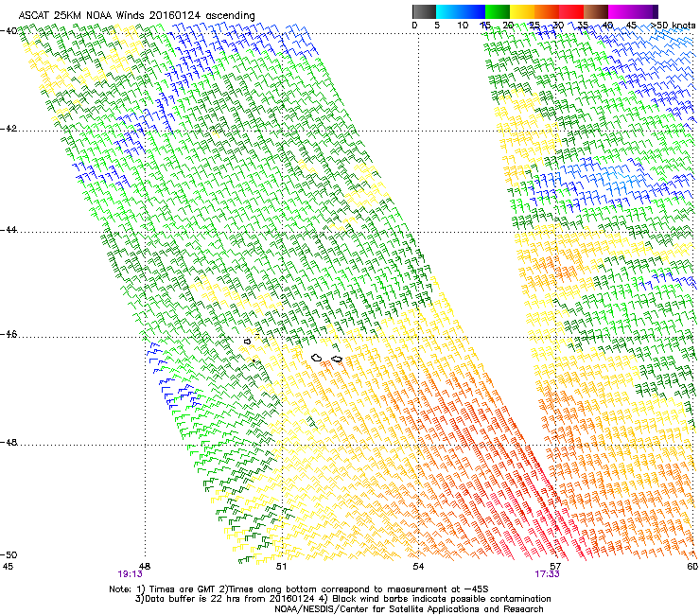
Task: Click the legend tick label '45'
Action: click(631, 26)
